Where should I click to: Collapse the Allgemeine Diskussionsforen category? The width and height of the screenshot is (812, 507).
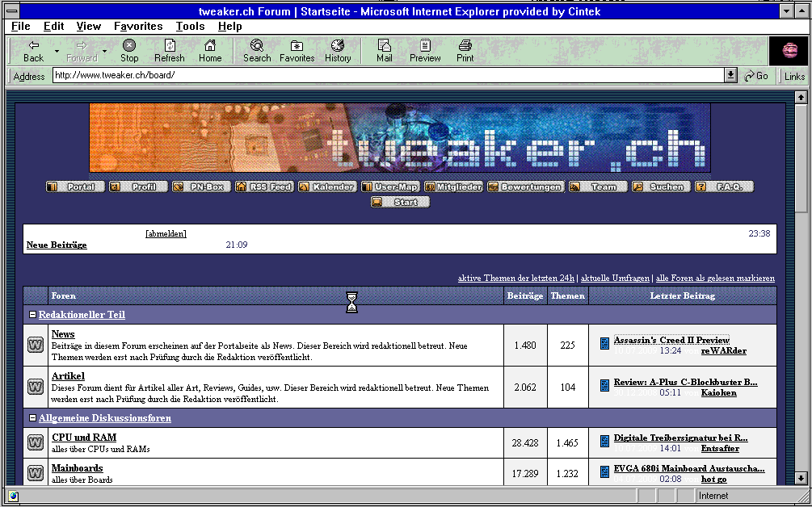click(x=32, y=418)
